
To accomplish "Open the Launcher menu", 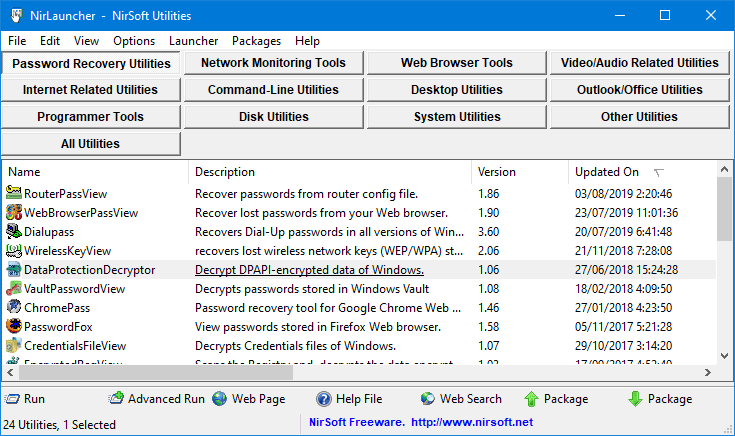I will [193, 41].
